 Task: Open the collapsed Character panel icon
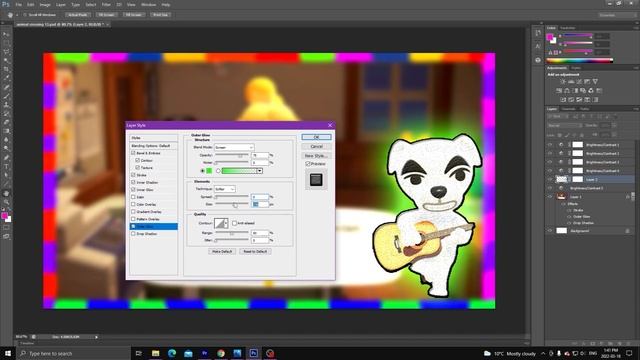[538, 46]
